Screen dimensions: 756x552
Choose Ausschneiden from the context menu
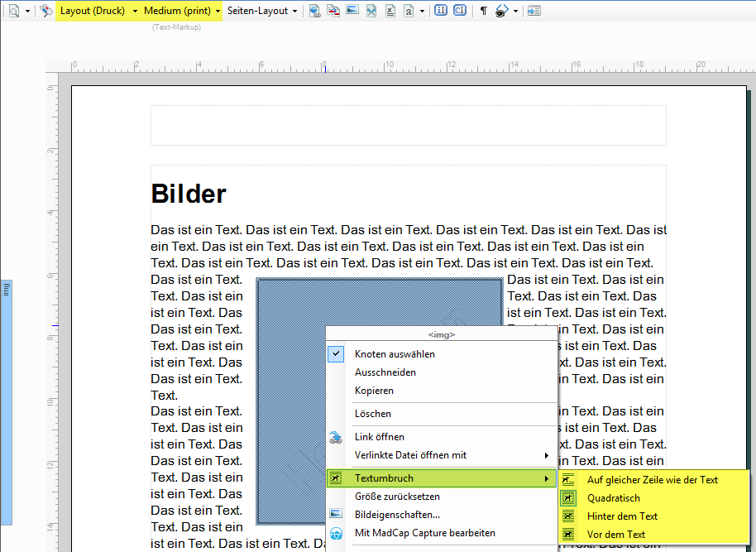click(x=385, y=372)
